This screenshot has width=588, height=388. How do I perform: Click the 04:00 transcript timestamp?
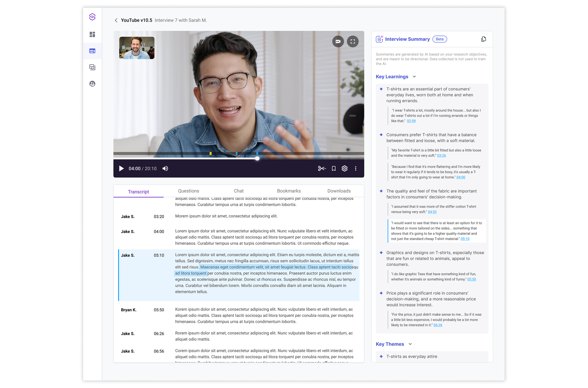[x=159, y=232]
